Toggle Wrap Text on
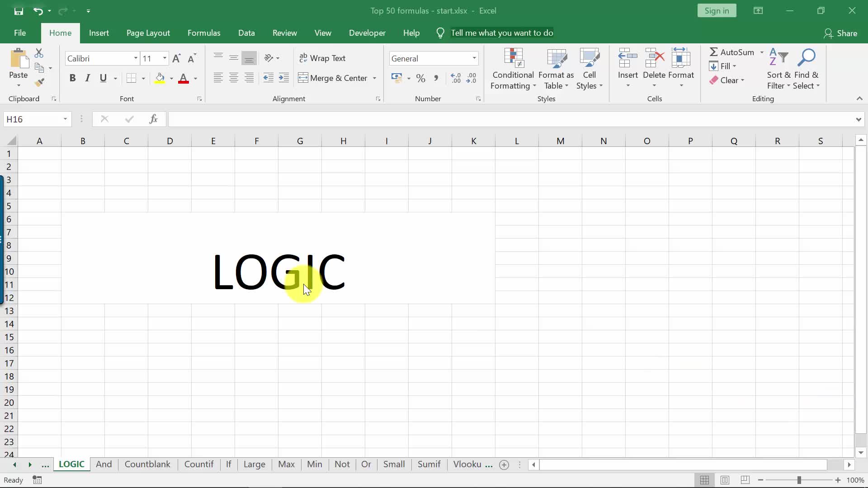The image size is (868, 488). [322, 58]
